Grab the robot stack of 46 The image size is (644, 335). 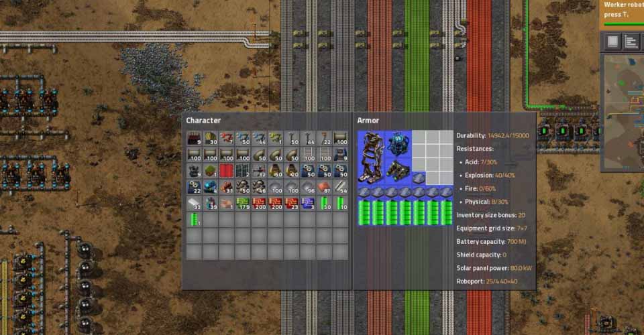point(259,187)
